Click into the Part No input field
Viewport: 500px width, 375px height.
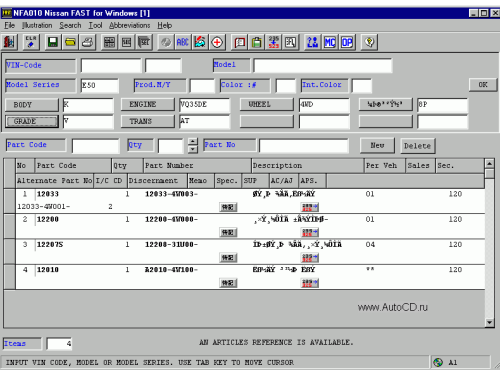[x=304, y=146]
